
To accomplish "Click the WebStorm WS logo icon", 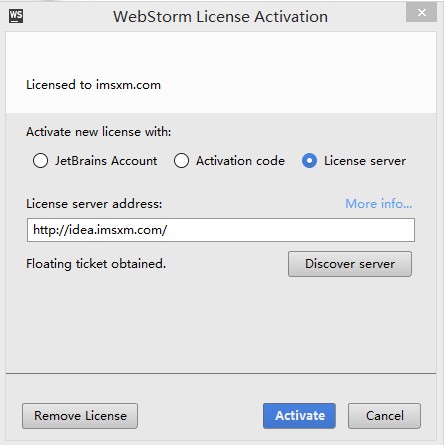I will [x=16, y=16].
